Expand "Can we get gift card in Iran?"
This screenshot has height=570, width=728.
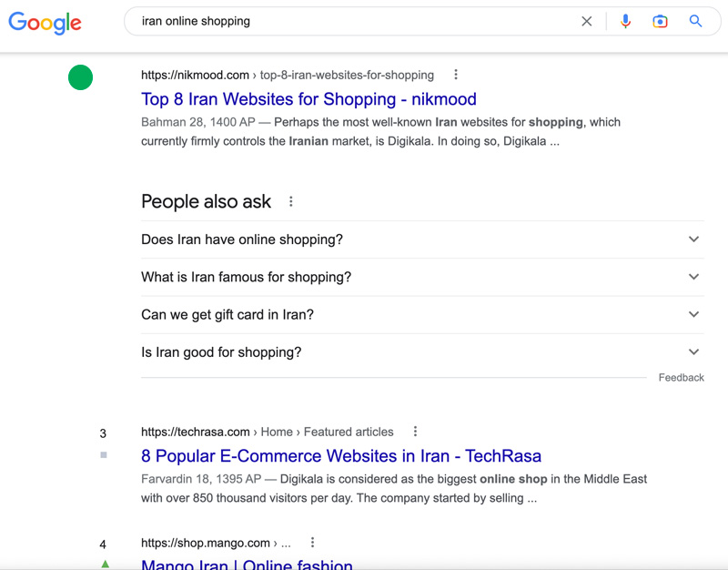[422, 314]
